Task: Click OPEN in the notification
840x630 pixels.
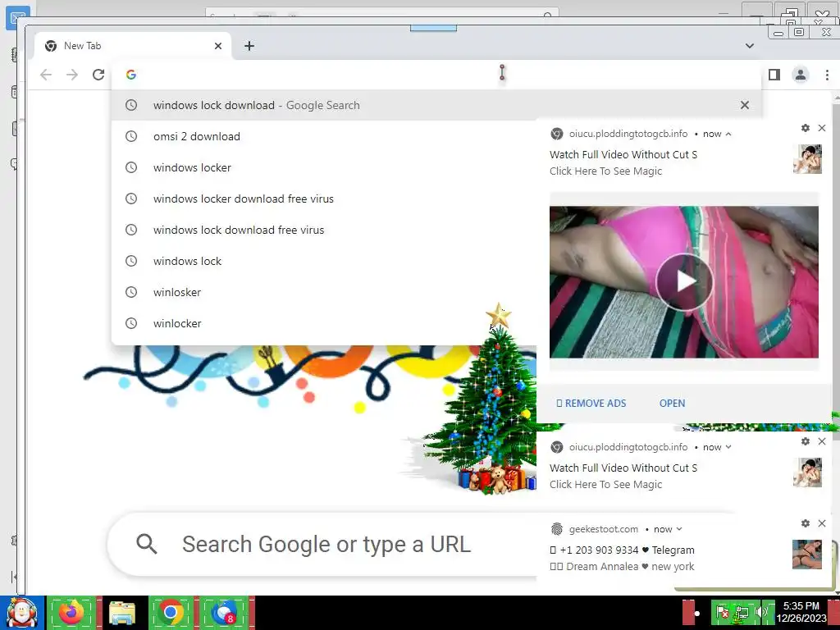Action: [x=673, y=404]
